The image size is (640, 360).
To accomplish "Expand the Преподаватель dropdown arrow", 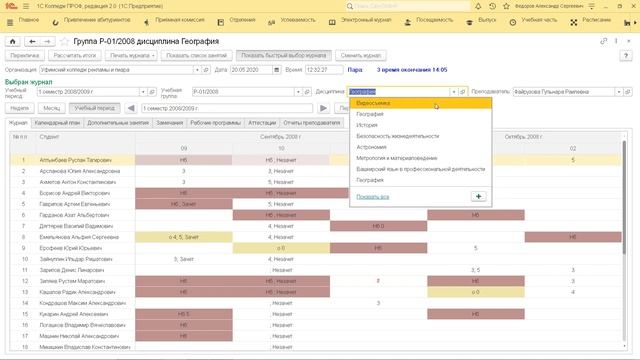I will click(x=619, y=92).
